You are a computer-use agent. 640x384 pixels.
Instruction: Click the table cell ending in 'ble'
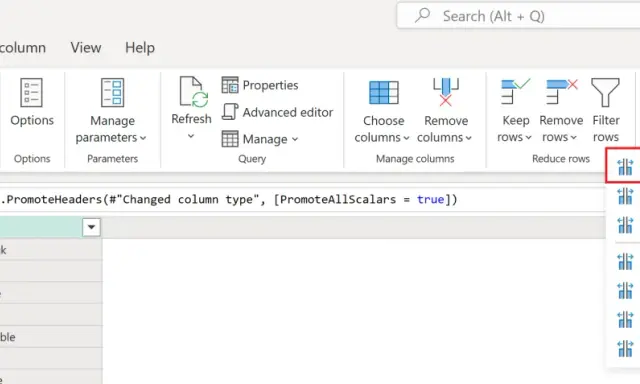tap(51, 337)
